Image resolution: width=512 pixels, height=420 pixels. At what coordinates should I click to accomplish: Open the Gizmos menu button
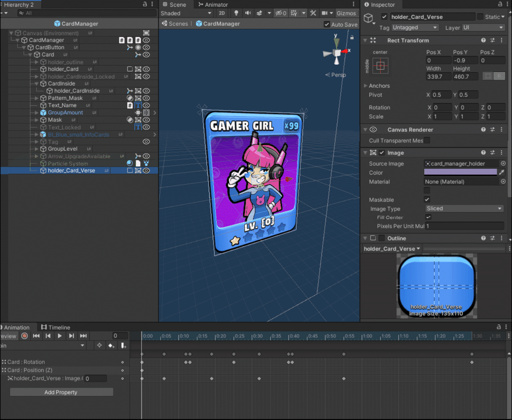click(x=346, y=13)
